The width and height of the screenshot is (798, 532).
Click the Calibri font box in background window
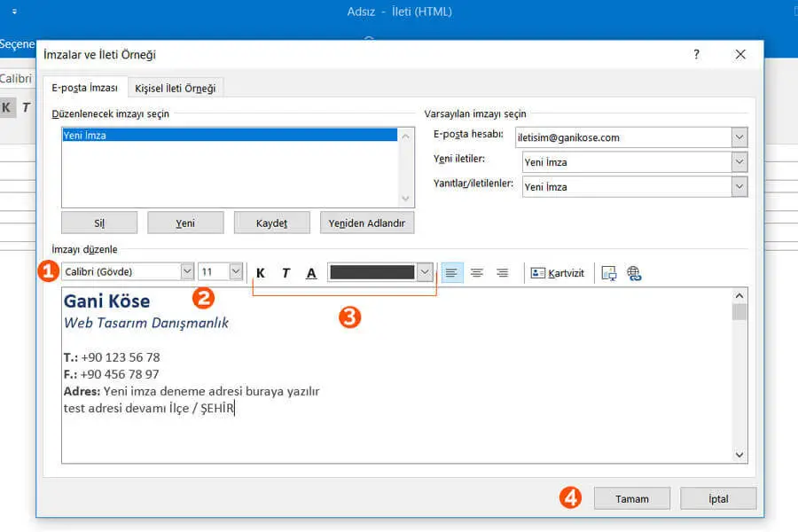point(16,78)
